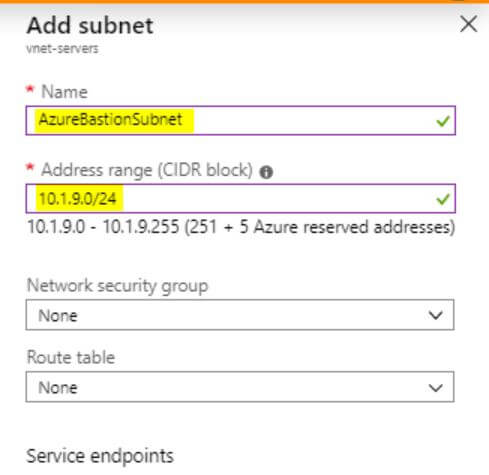Screen dimensions: 489x475
Task: Click the red asterisk next to Address range
Action: click(x=30, y=167)
